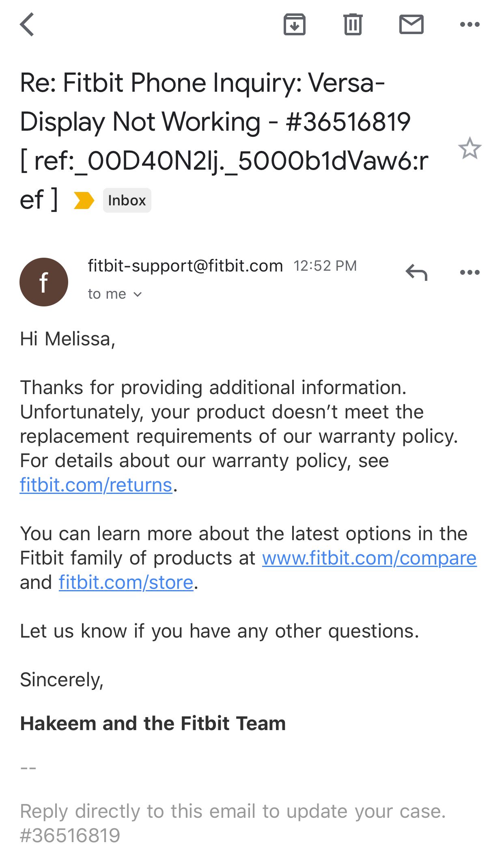This screenshot has height=862, width=504.
Task: Delete the email with trash icon
Action: [353, 24]
